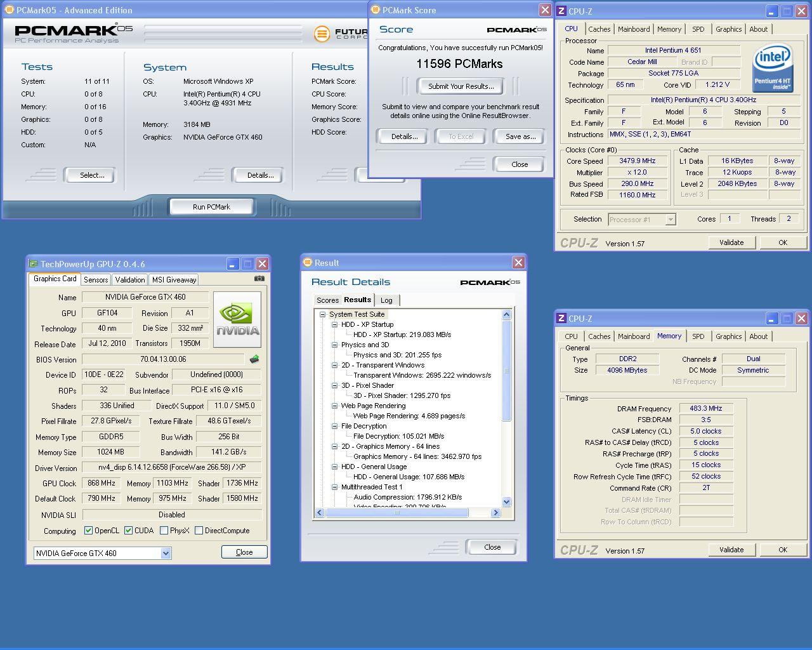The width and height of the screenshot is (812, 650).
Task: Click Details button under System
Action: (x=260, y=175)
